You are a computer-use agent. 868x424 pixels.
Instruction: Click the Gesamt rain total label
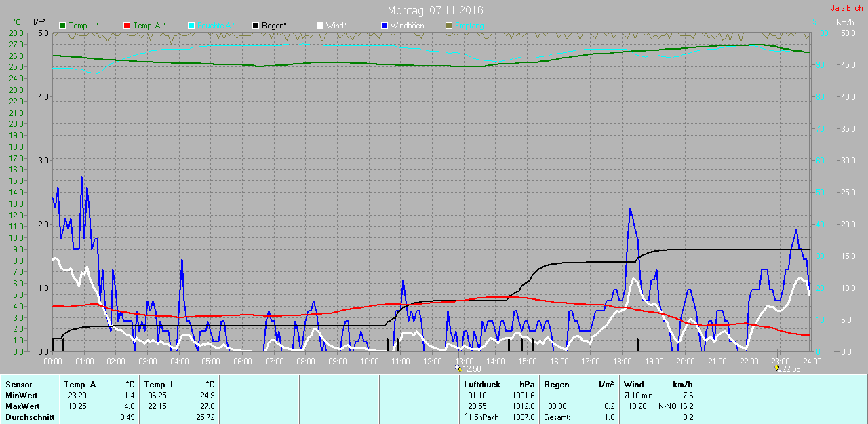(557, 417)
